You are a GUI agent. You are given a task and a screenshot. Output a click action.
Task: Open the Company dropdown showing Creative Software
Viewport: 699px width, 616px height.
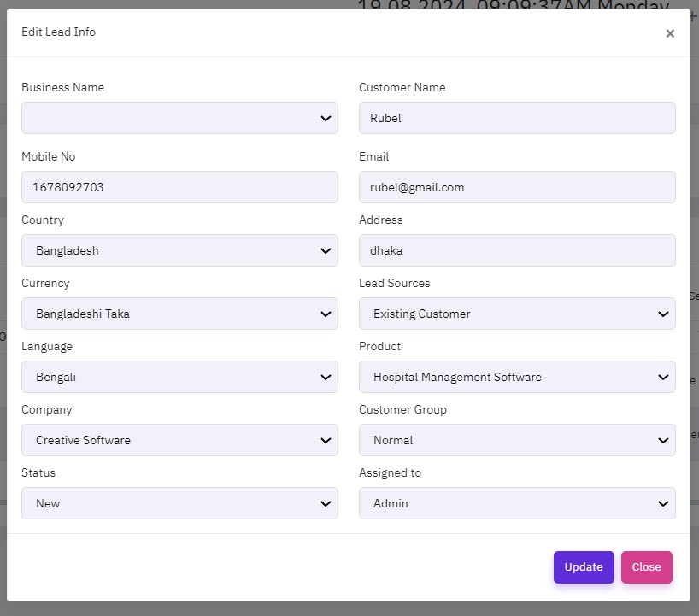coord(179,440)
